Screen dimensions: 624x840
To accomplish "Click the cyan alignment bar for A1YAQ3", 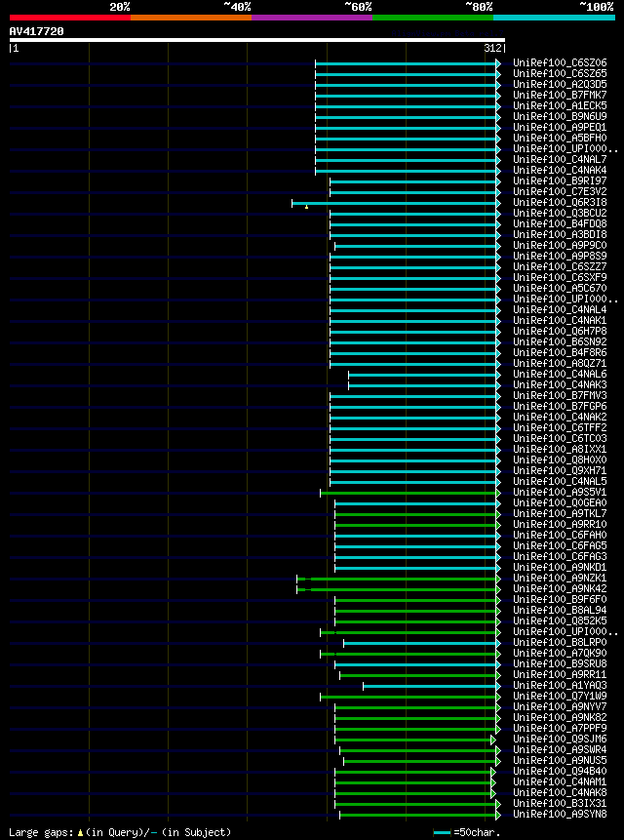I will coord(430,686).
